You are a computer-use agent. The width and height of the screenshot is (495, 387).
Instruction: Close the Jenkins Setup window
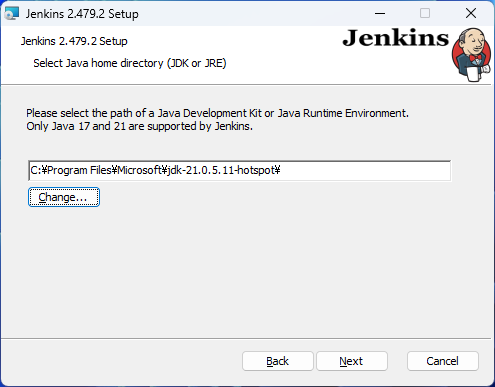(x=471, y=14)
